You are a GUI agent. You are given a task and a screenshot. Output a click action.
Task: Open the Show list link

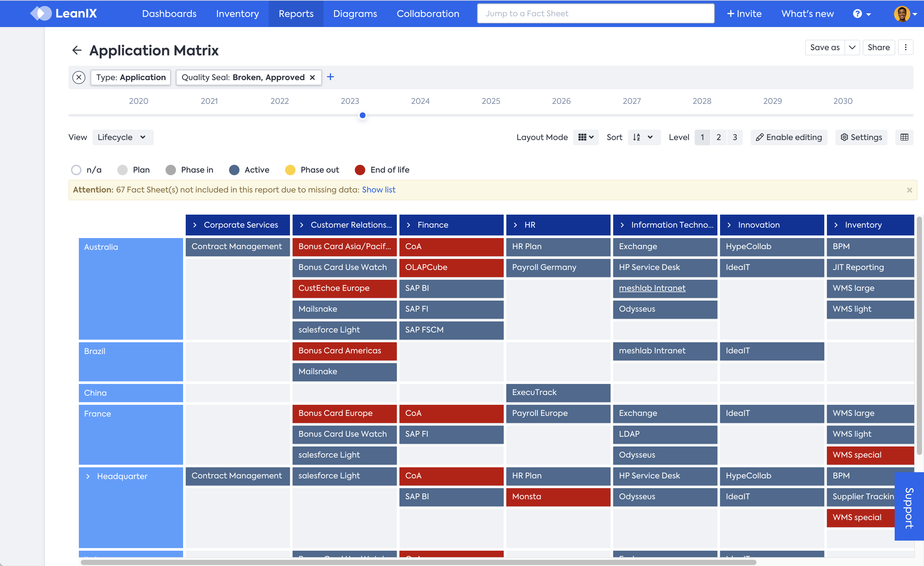click(378, 190)
